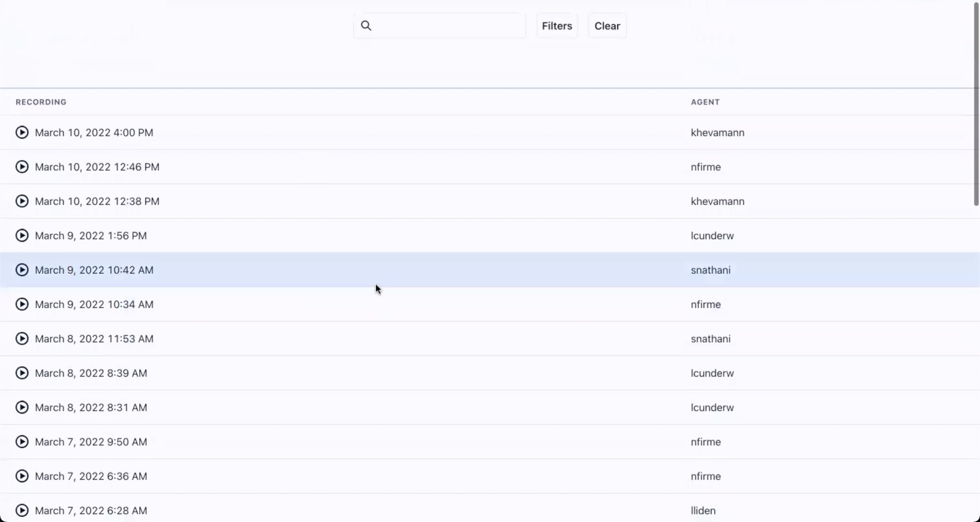Screen dimensions: 980x522
Task: Sort by the RECORDING column header
Action: [41, 102]
